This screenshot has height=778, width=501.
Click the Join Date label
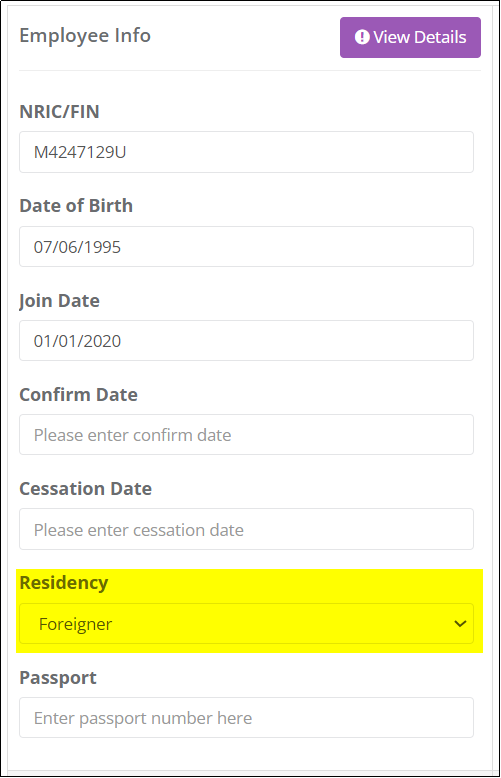point(59,301)
